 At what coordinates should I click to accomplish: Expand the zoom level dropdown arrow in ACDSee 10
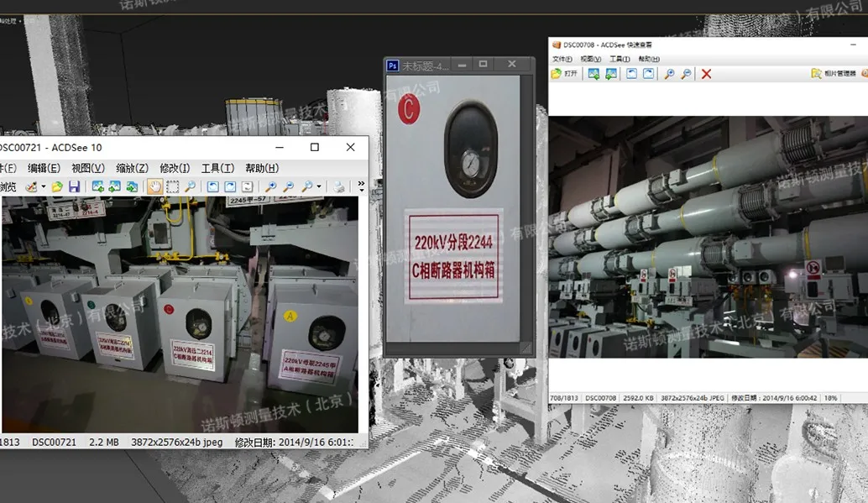pos(319,186)
